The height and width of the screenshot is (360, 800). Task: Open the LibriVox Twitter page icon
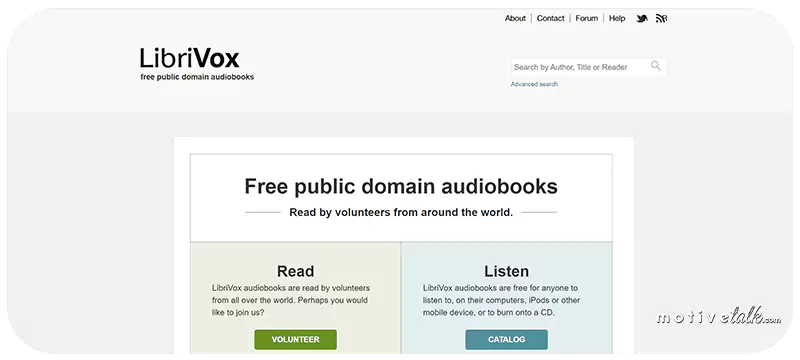[x=642, y=18]
